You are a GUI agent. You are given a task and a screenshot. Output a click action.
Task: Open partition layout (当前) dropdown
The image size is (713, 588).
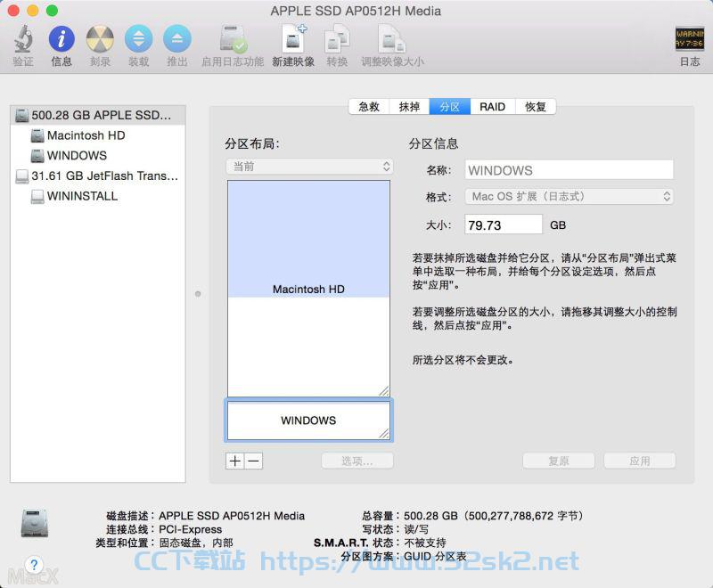pos(309,167)
